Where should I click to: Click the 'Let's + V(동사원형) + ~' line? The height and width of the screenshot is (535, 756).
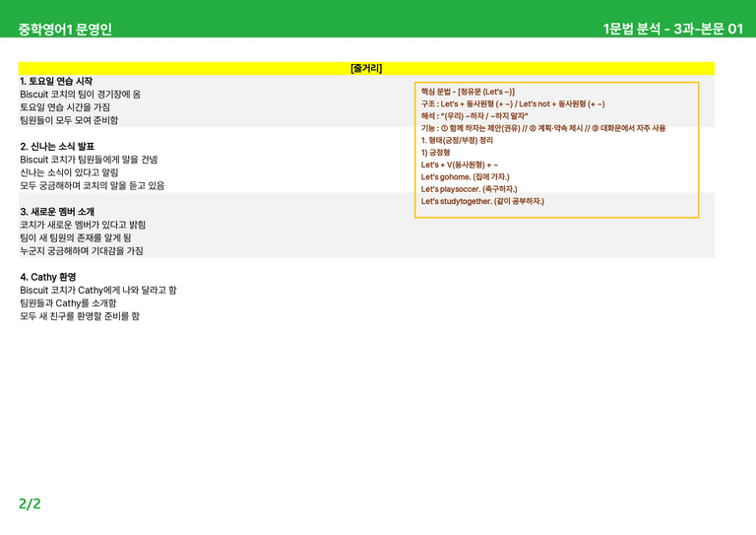[x=460, y=165]
